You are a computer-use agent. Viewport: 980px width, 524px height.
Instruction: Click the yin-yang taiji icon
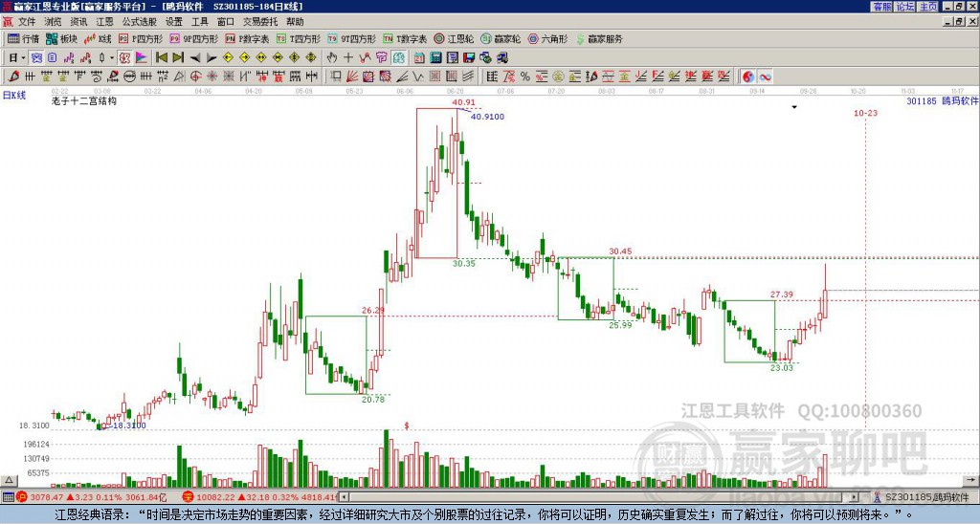point(748,76)
